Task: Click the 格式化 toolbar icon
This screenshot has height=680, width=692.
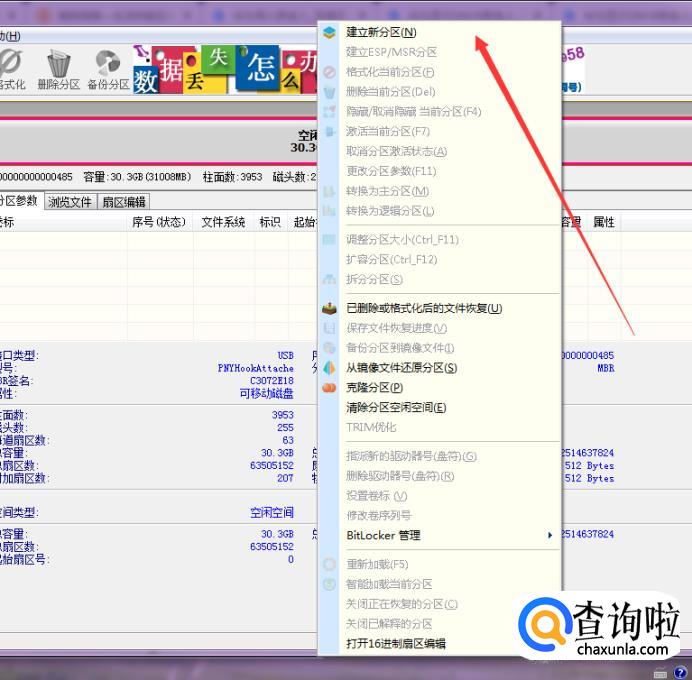Action: [x=12, y=69]
